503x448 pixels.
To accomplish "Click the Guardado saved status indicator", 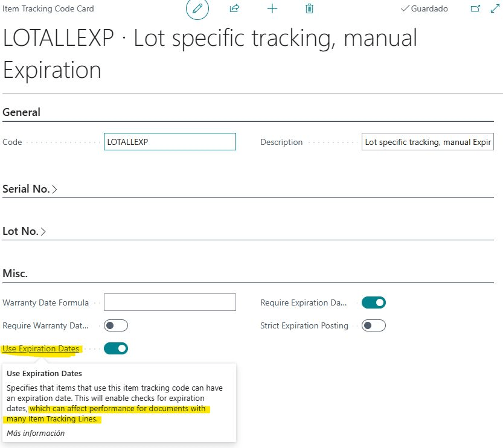I will click(425, 9).
